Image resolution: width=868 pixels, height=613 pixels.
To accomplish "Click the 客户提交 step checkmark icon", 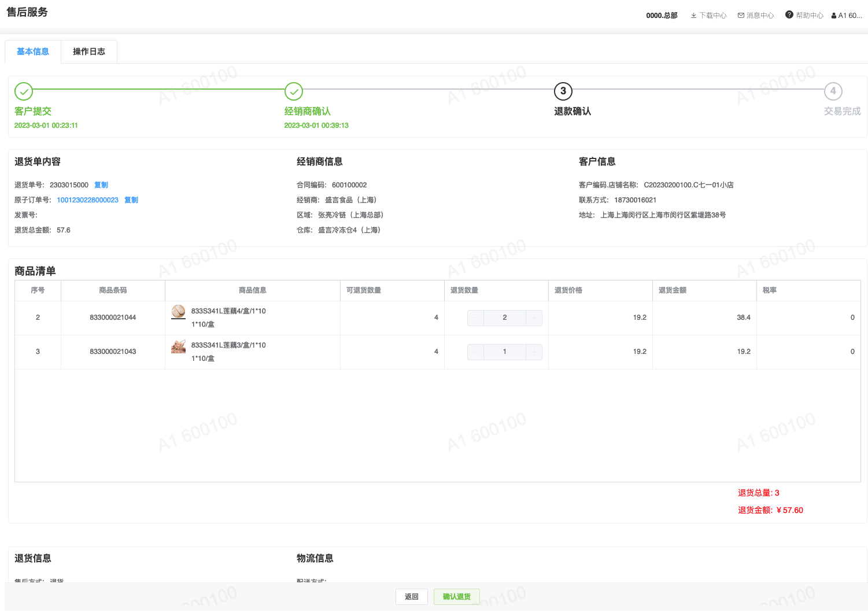I will pos(24,91).
